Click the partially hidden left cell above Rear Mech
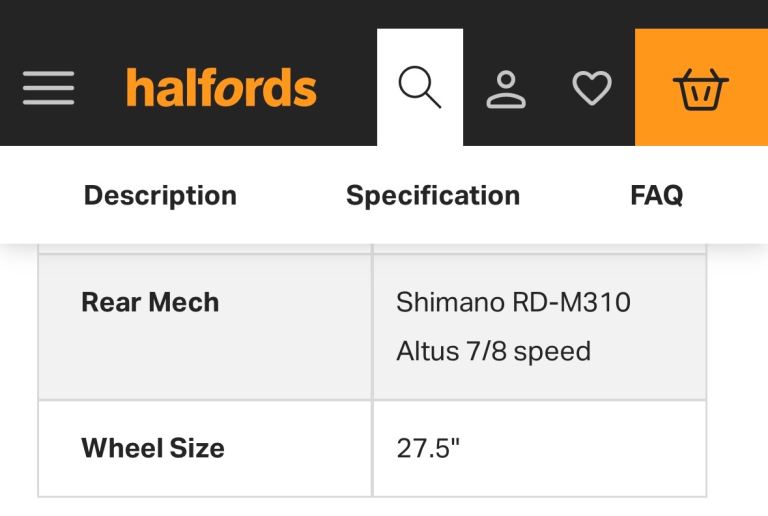Screen dimensions: 768x516 coord(205,247)
